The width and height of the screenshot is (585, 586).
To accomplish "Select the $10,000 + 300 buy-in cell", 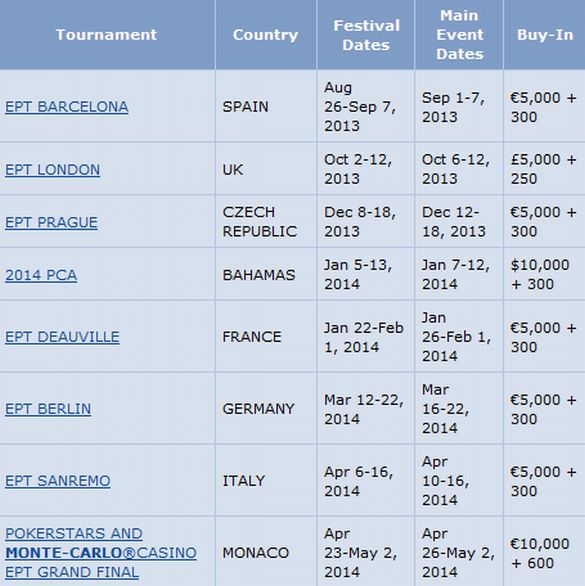I will click(545, 275).
